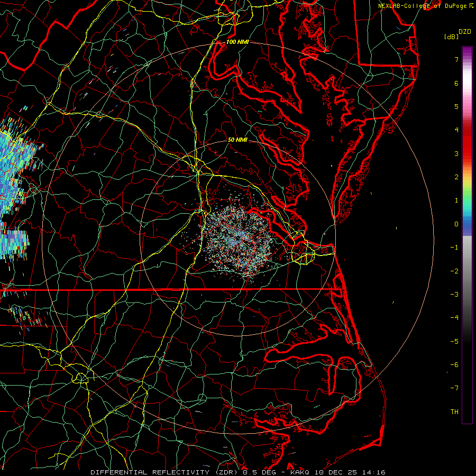476x476 pixels.
Task: Click the 5 value on color scale
Action: [x=456, y=106]
